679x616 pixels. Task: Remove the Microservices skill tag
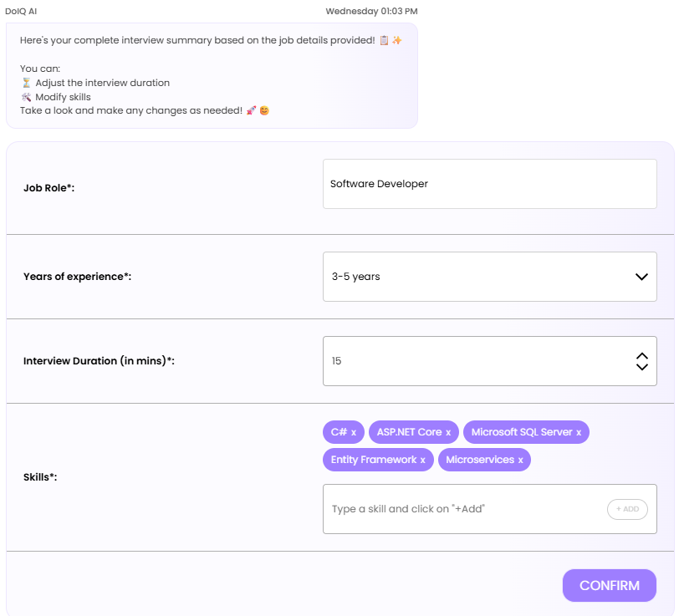520,461
